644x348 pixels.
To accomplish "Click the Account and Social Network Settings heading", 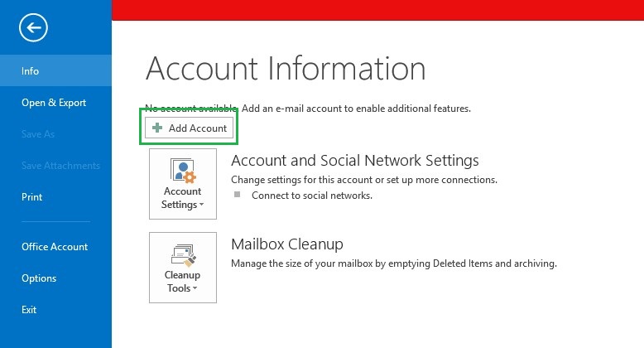I will [355, 161].
